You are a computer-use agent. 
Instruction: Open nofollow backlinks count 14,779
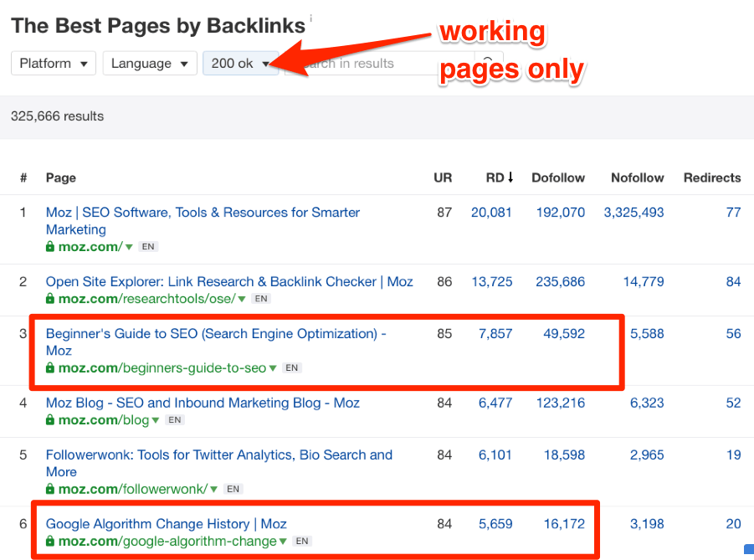pos(644,281)
